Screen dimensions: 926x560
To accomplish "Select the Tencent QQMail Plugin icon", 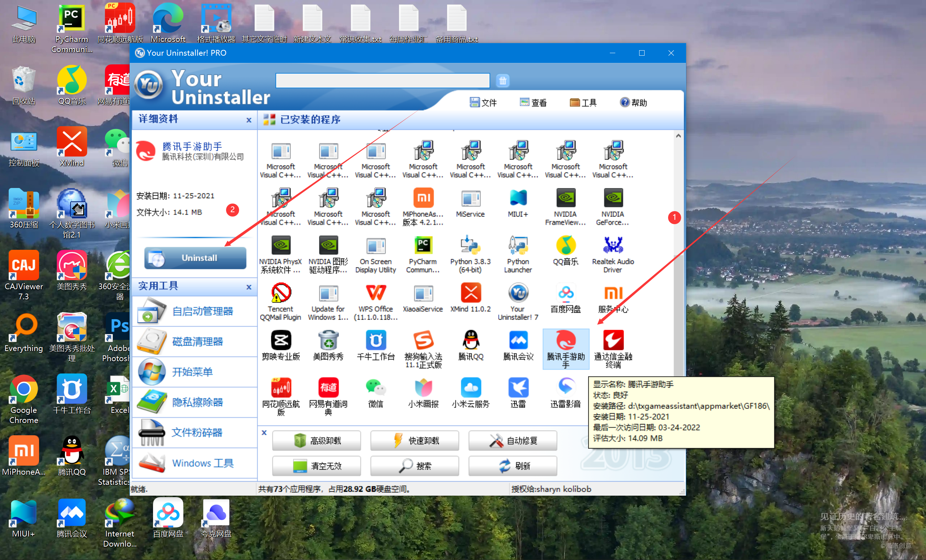I will click(x=280, y=293).
